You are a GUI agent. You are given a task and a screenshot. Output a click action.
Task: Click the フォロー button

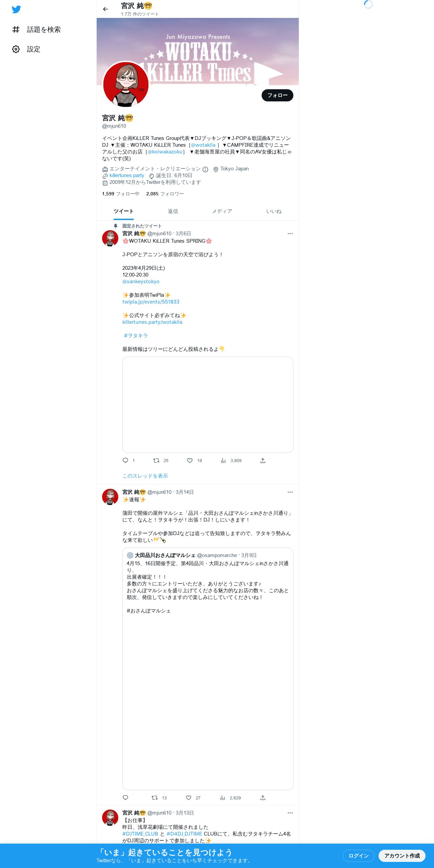coord(278,95)
